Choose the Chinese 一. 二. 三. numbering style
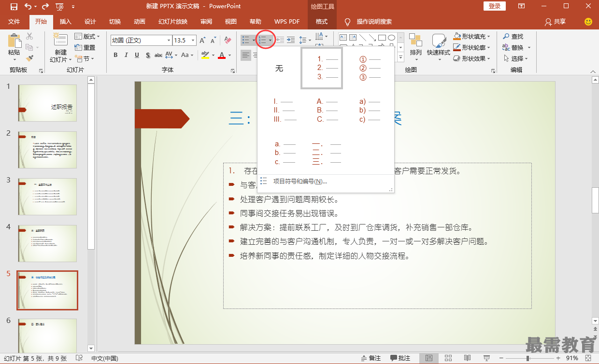Screen dimensions: 599x364 click(327, 153)
